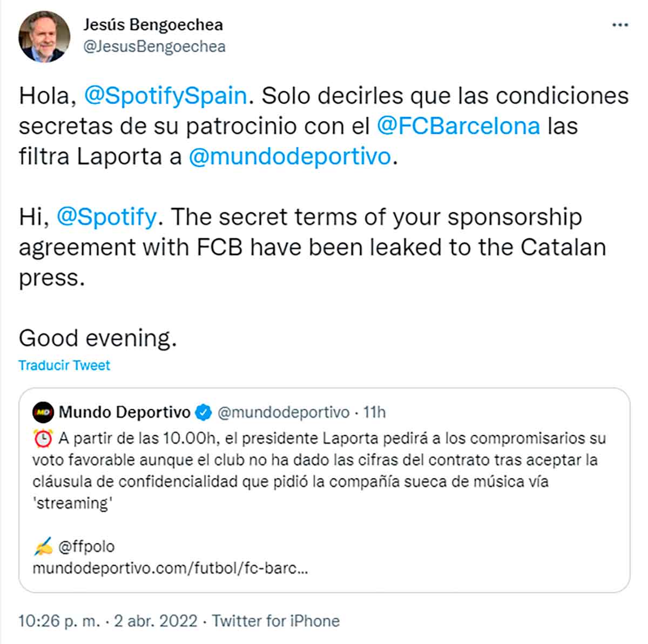The width and height of the screenshot is (648, 644).
Task: Open the quoted Mundo Deportivo account name
Action: [124, 413]
